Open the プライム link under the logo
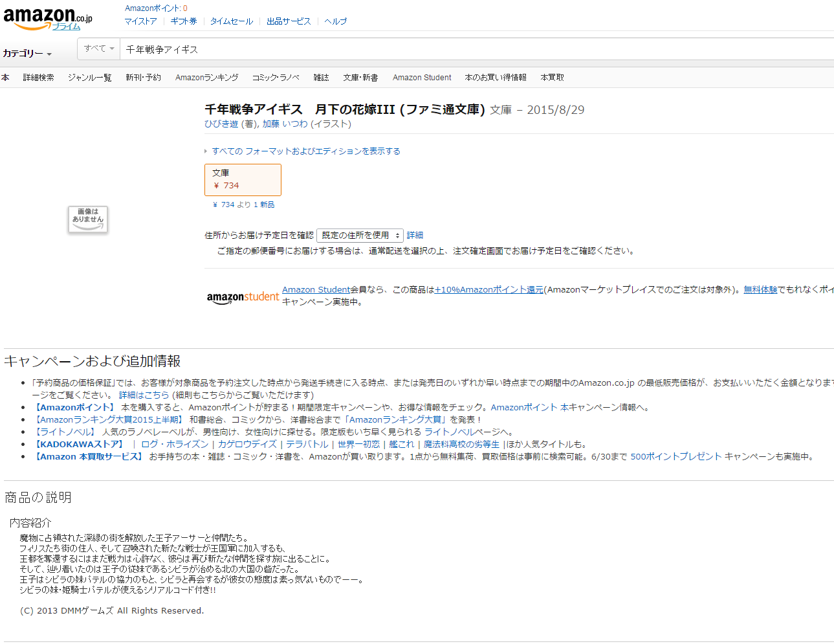This screenshot has width=834, height=644. tap(66, 27)
